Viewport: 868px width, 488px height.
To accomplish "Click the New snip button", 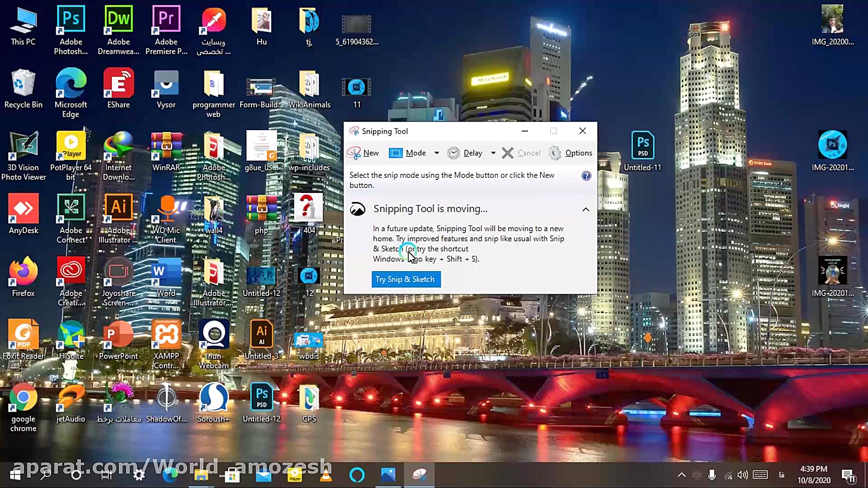I will [363, 153].
